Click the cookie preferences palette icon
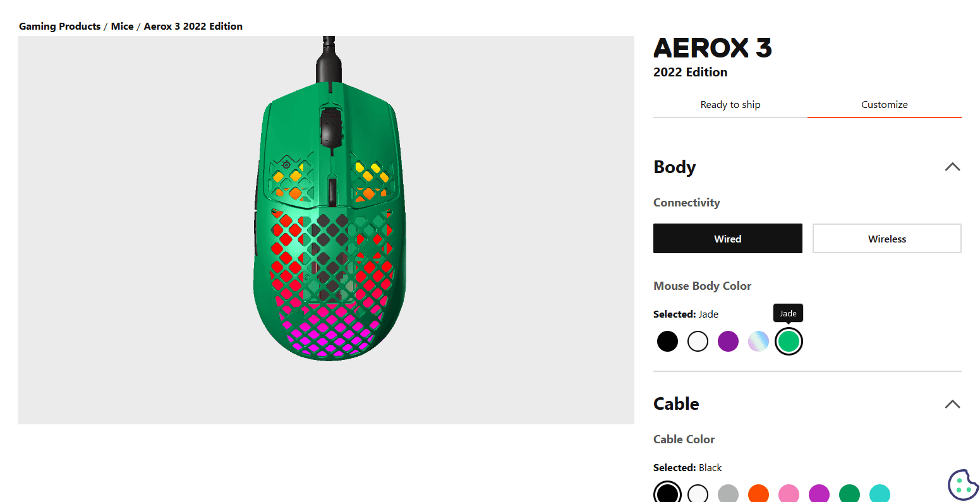Viewport: 980px width, 502px height. pyautogui.click(x=962, y=484)
